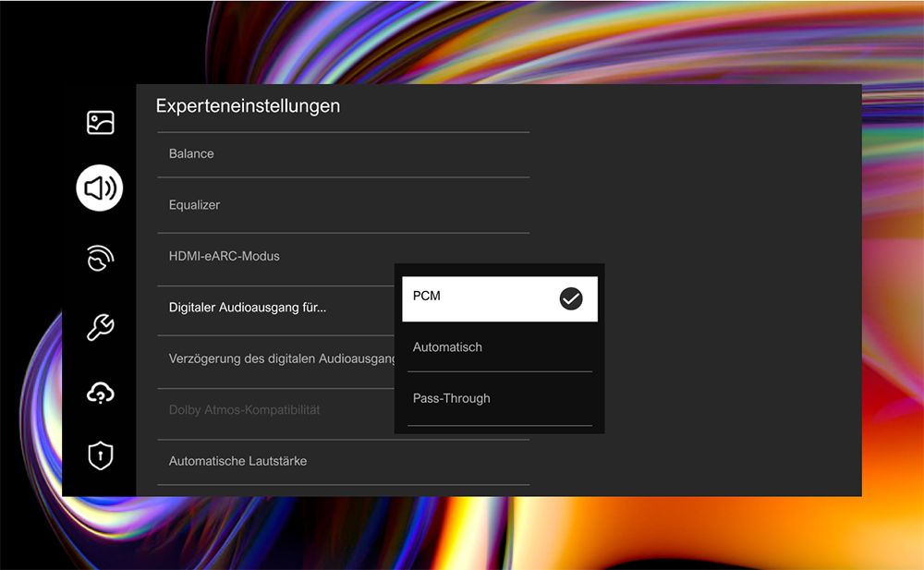This screenshot has height=570, width=924.
Task: Select PCM audio output option
Action: tap(500, 298)
